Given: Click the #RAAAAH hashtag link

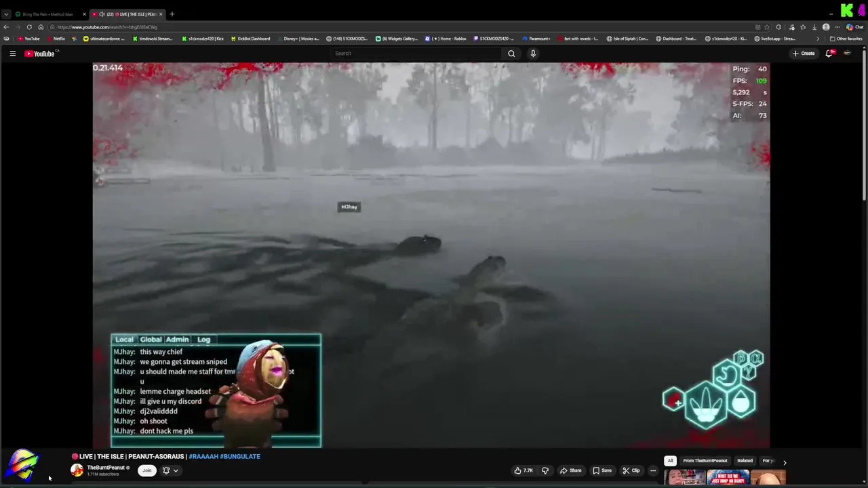Looking at the screenshot, I should [203, 457].
